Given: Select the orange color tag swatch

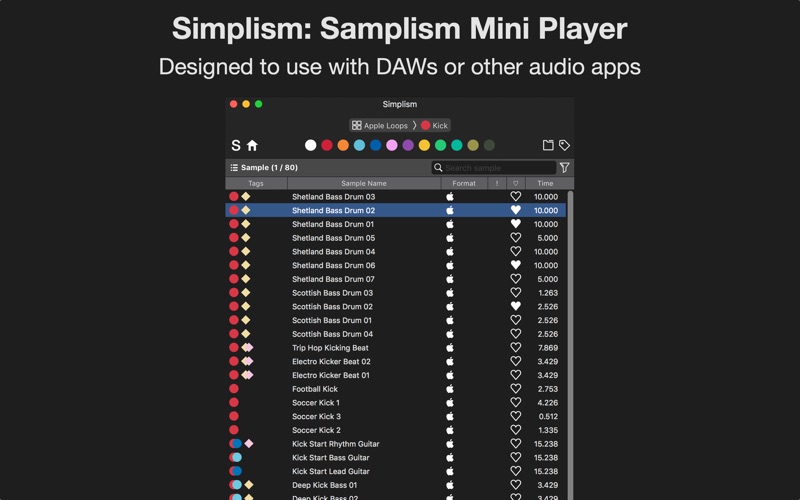Looking at the screenshot, I should 343,145.
